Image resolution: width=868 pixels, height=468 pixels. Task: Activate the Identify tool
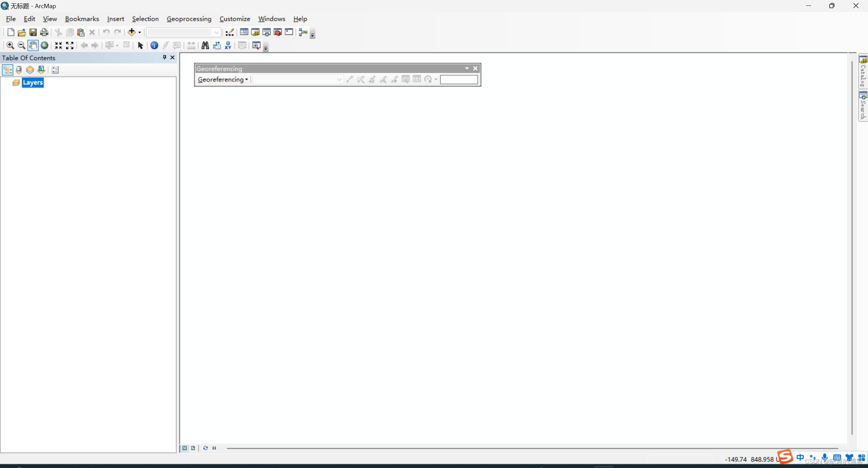coord(154,45)
